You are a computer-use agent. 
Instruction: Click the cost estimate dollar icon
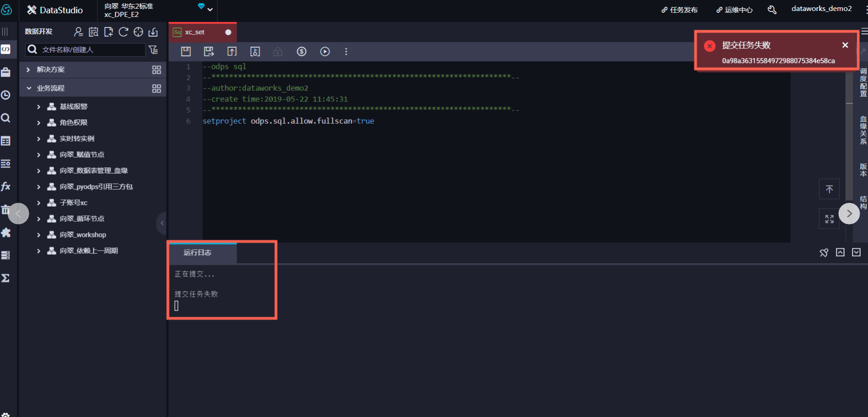tap(301, 51)
